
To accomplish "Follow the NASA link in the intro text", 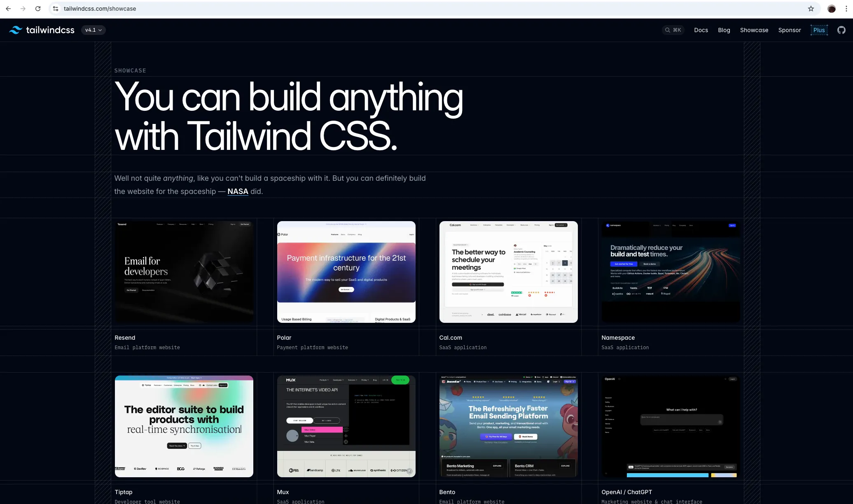I will [x=238, y=191].
